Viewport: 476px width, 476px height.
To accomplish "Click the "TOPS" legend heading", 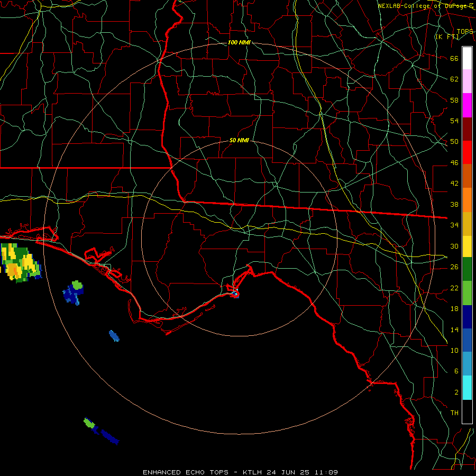I will (465, 31).
